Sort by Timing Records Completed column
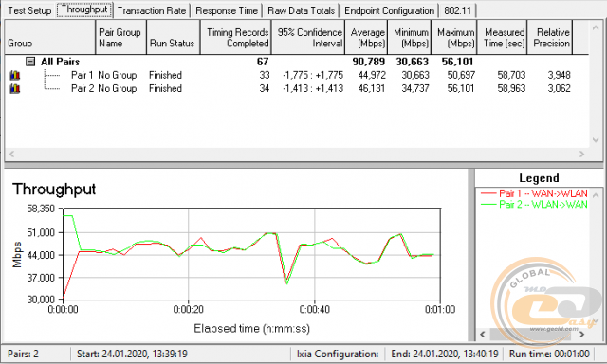The image size is (607, 364). click(236, 38)
